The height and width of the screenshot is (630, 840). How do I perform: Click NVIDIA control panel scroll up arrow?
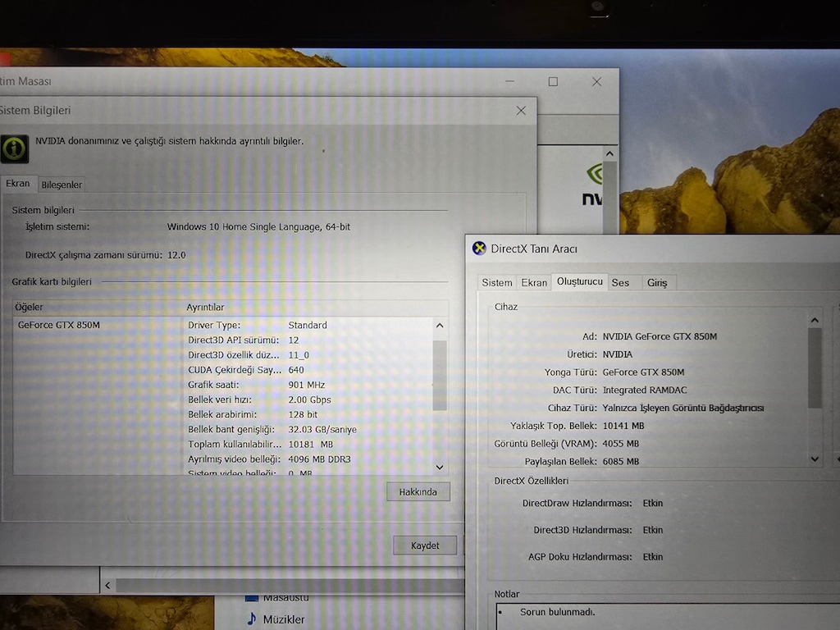pos(609,153)
